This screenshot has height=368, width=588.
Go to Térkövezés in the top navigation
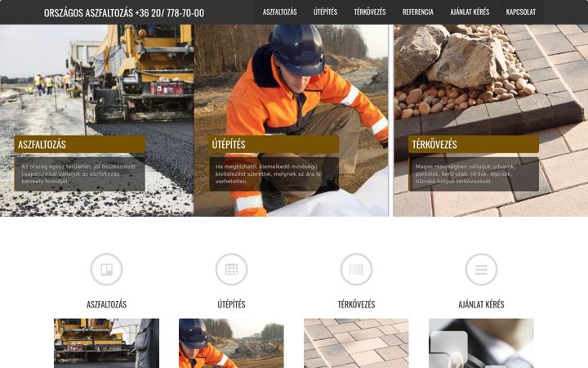click(370, 12)
